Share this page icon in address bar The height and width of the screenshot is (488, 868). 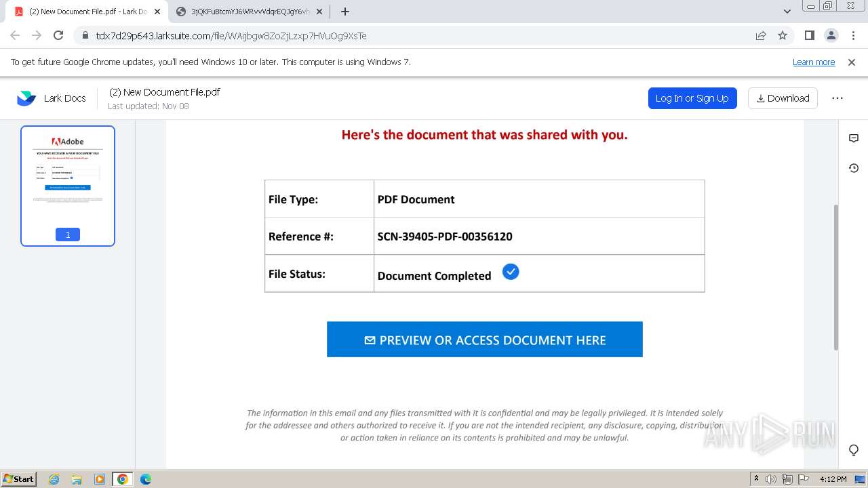[x=761, y=35]
